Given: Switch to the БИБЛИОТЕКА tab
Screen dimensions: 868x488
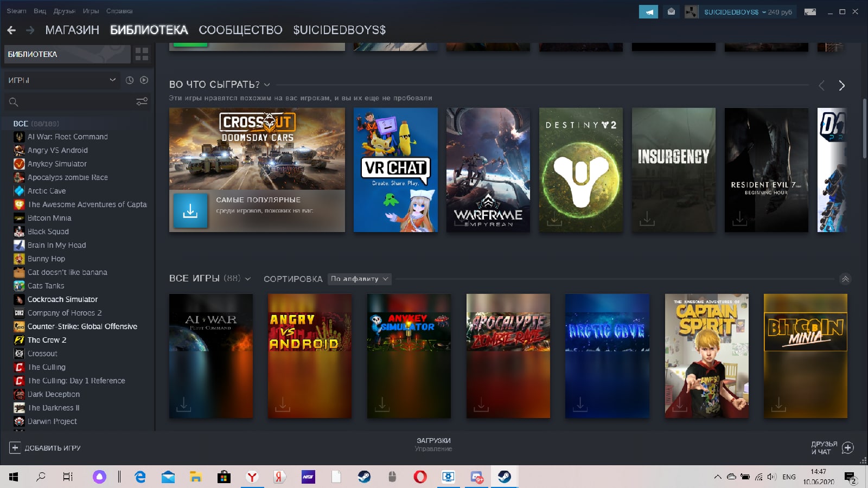Looking at the screenshot, I should [x=149, y=30].
